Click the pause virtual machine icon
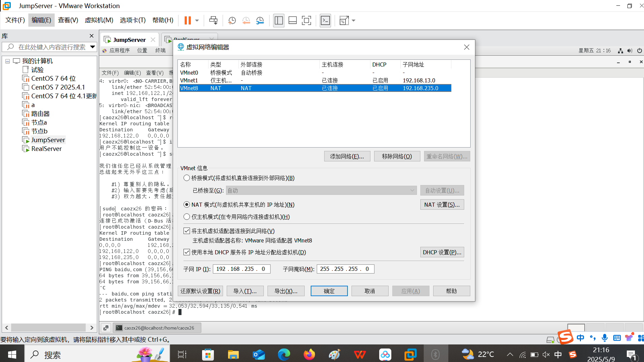Viewport: 644px width, 362px height. pyautogui.click(x=188, y=20)
